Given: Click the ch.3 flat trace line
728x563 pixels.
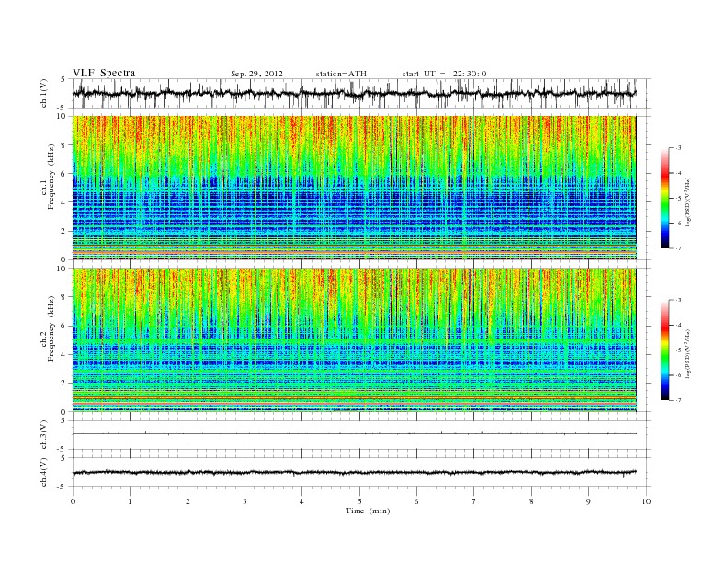Looking at the screenshot, I should [354, 434].
